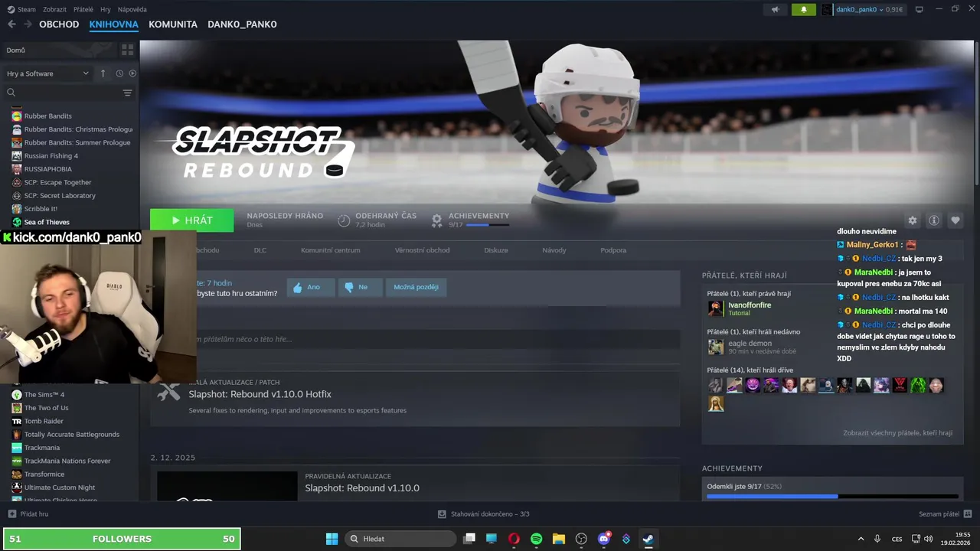Select Sea of Thieves in library
This screenshot has height=551, width=980.
pos(46,223)
